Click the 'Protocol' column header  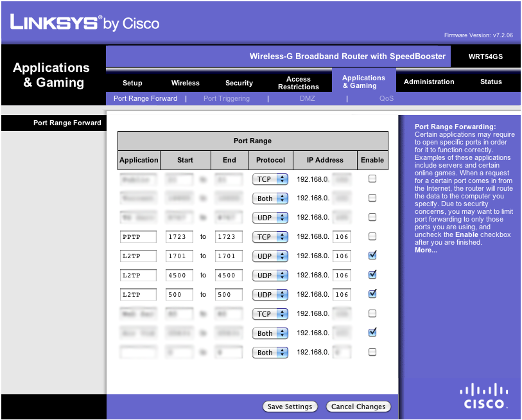(270, 160)
